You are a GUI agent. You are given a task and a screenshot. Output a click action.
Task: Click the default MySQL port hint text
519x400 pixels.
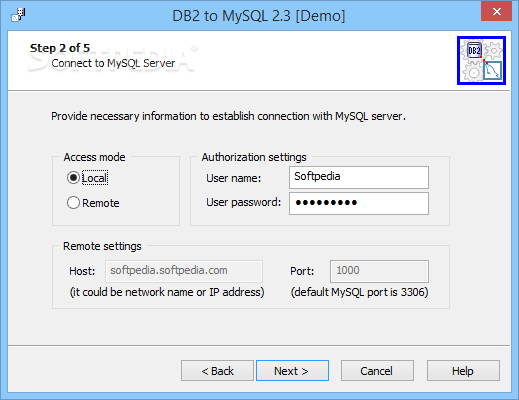[x=359, y=292]
